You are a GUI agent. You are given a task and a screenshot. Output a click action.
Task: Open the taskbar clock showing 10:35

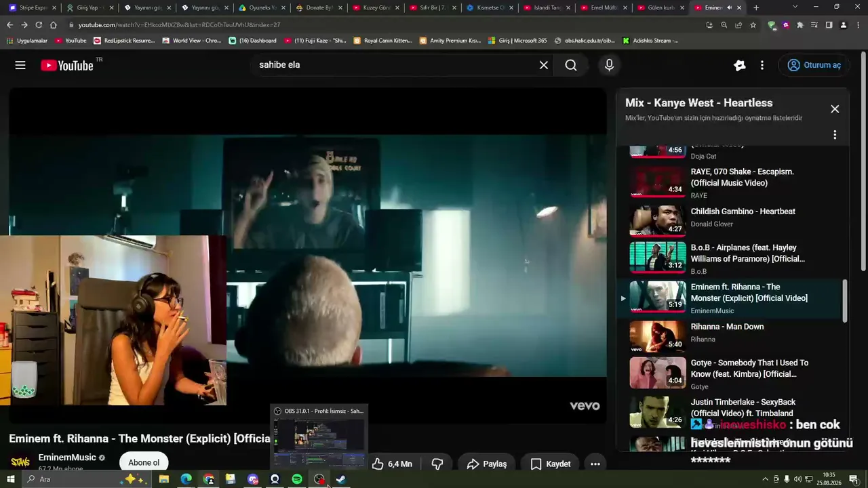(829, 479)
